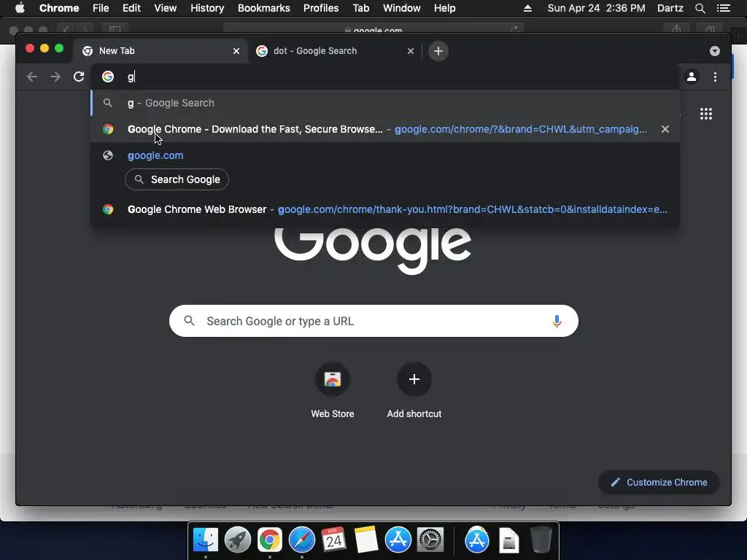Screen dimensions: 747x560
Task: Select the g - Google Search suggestion
Action: pos(385,103)
